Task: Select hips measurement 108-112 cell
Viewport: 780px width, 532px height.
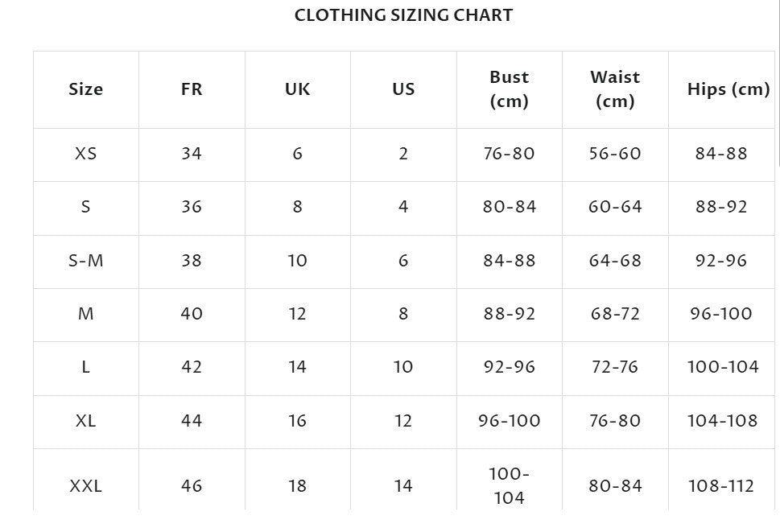Action: tap(721, 486)
